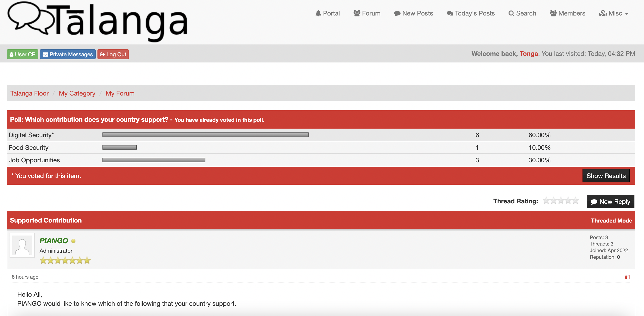Click the #1 post permalink
The image size is (644, 316).
627,277
